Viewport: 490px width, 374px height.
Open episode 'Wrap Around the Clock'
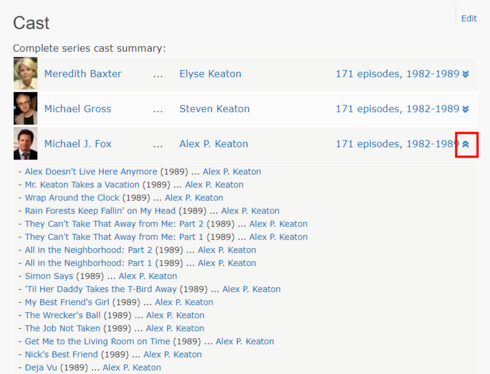[72, 198]
